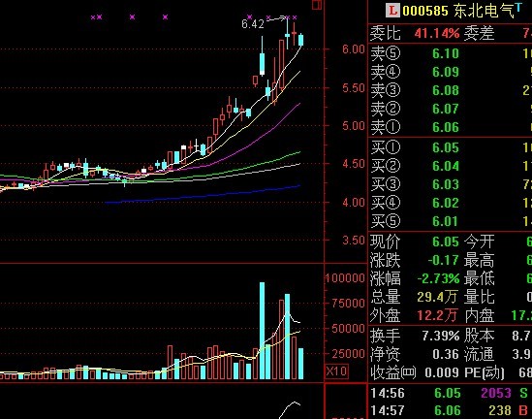This screenshot has height=419, width=532.
Task: Click the 内盘 label
Action: [479, 315]
